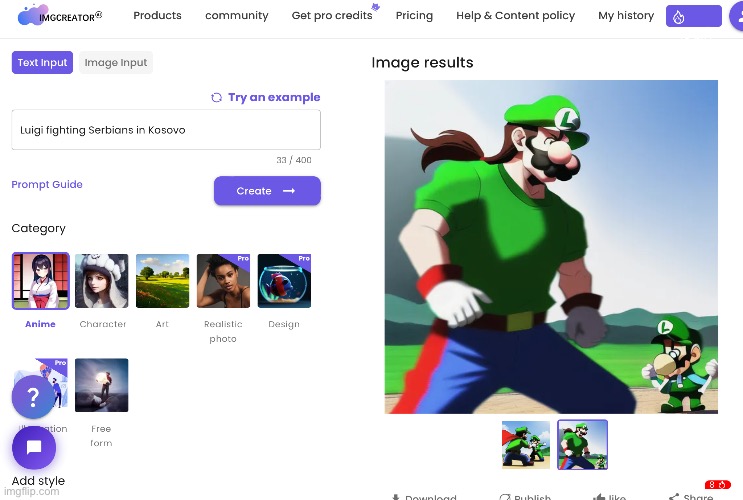Select the Art category thumbnail
743x500 pixels.
(x=163, y=281)
